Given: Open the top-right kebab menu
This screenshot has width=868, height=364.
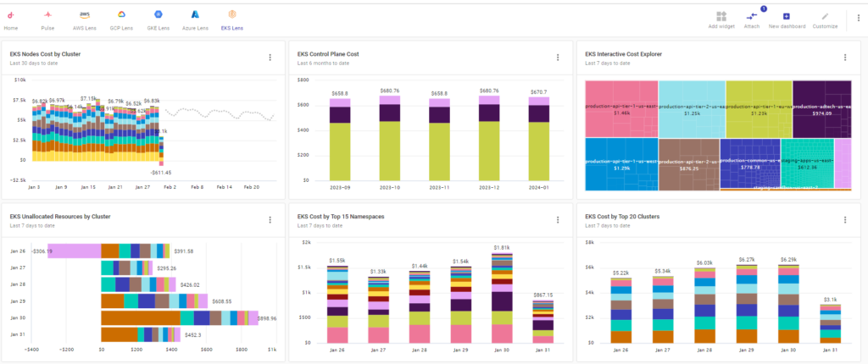Looking at the screenshot, I should [x=858, y=19].
